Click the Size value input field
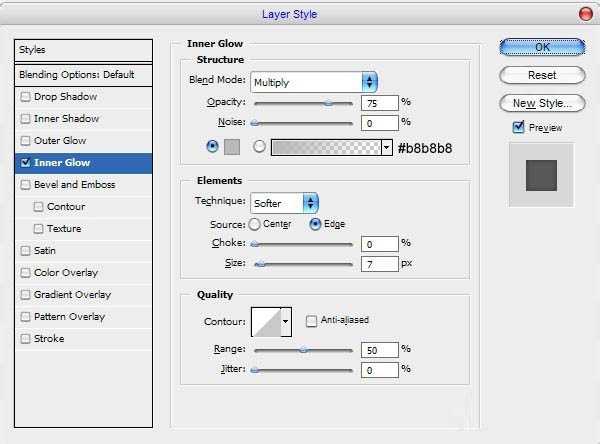This screenshot has height=444, width=600. [x=380, y=263]
